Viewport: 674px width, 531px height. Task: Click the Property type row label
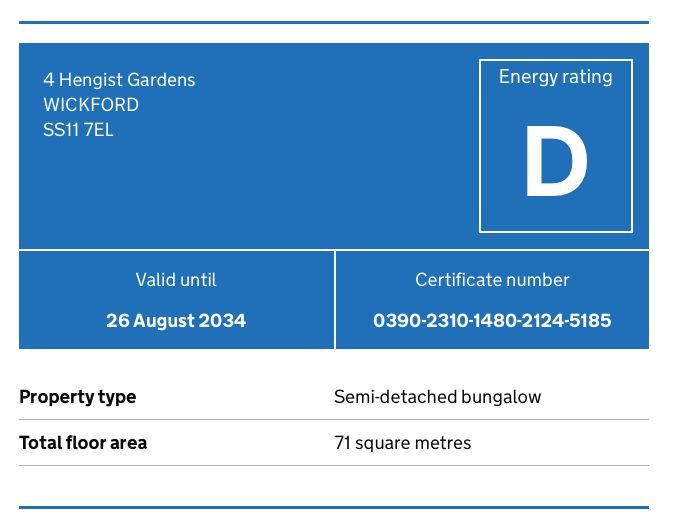(x=78, y=397)
